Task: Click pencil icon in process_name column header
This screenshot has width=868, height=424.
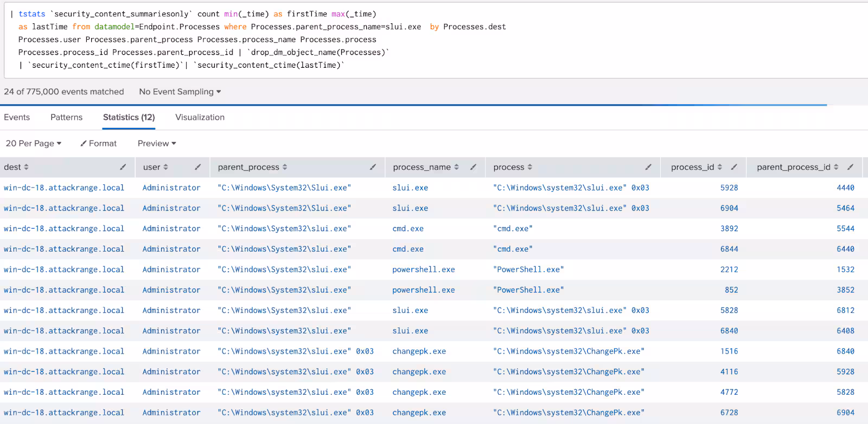Action: (473, 167)
